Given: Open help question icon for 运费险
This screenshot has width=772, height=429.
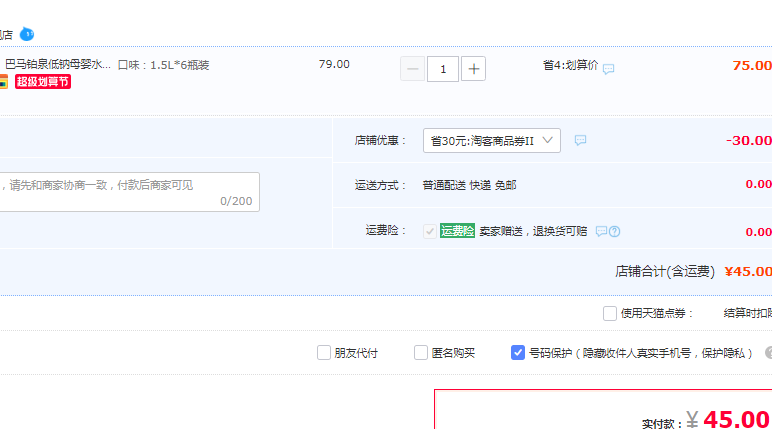Looking at the screenshot, I should pyautogui.click(x=614, y=231).
